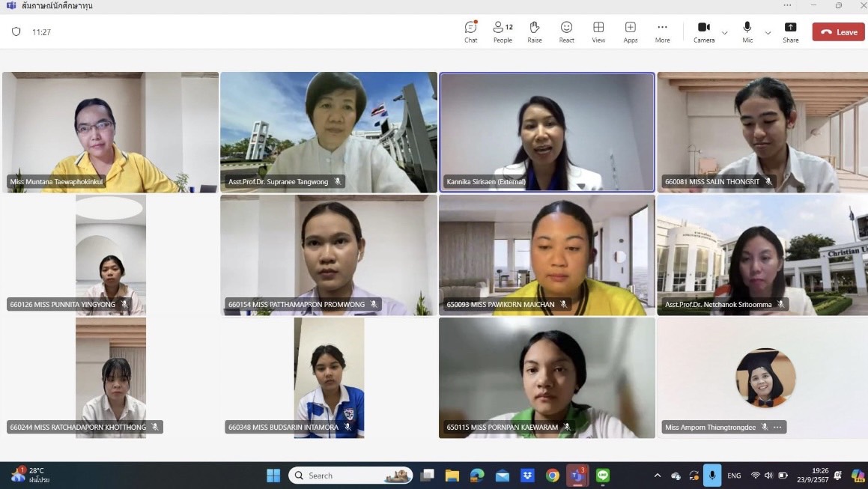Open options for Miss Amporn Thiengtrongdee tile
The width and height of the screenshot is (868, 489).
click(777, 428)
